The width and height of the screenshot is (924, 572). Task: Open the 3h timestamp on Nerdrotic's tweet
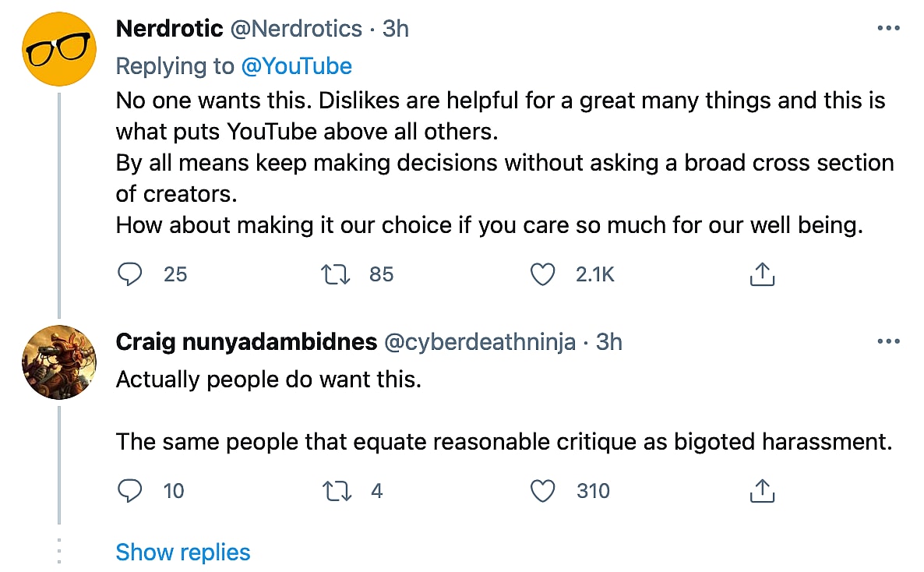(x=396, y=29)
